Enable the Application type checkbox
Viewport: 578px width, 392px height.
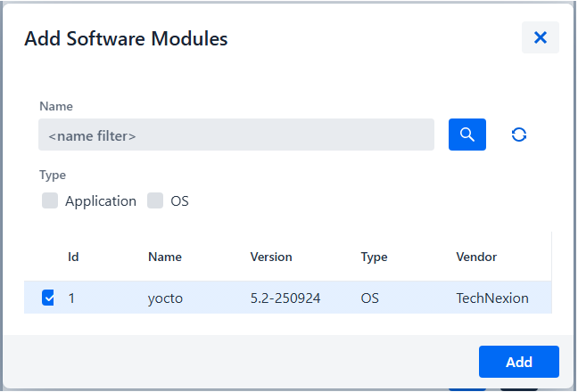[50, 201]
